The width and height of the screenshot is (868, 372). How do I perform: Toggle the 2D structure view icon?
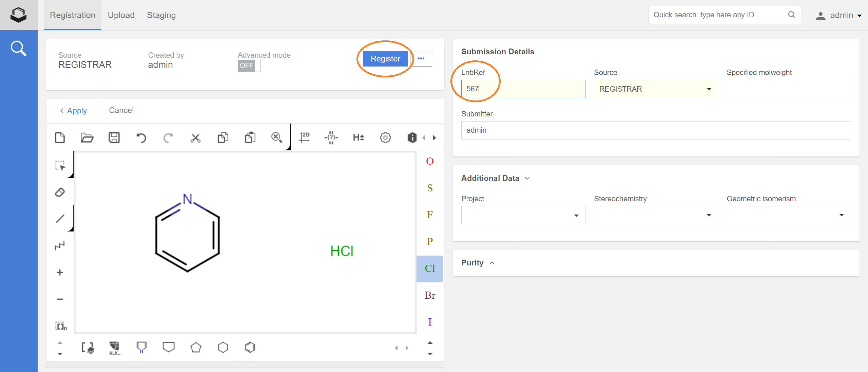[x=305, y=138]
